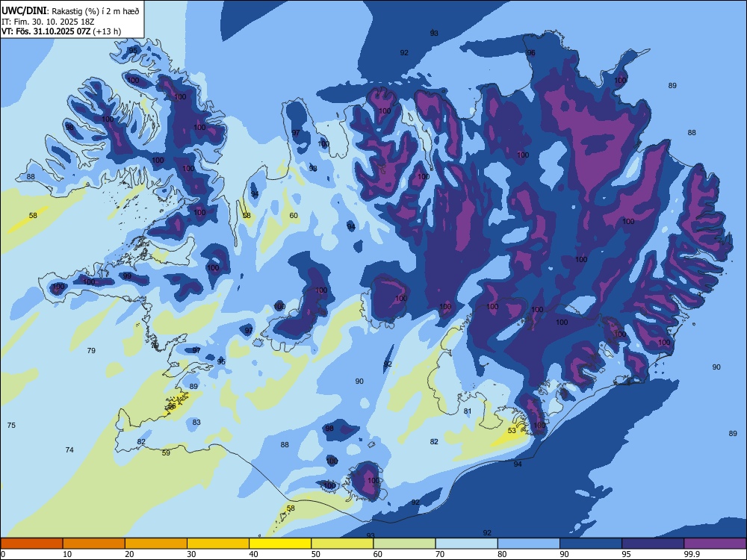Click the '81' humidity value on the map
Screen dimensions: 747x560
[x=468, y=411]
